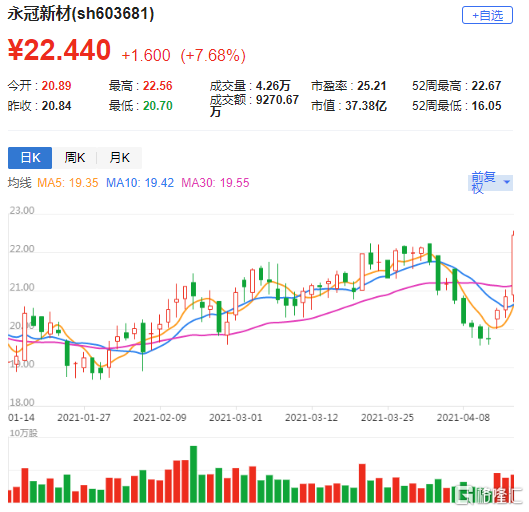Viewport: 529px width, 512px height.
Task: Click the tallest green volume bar
Action: [x=194, y=474]
